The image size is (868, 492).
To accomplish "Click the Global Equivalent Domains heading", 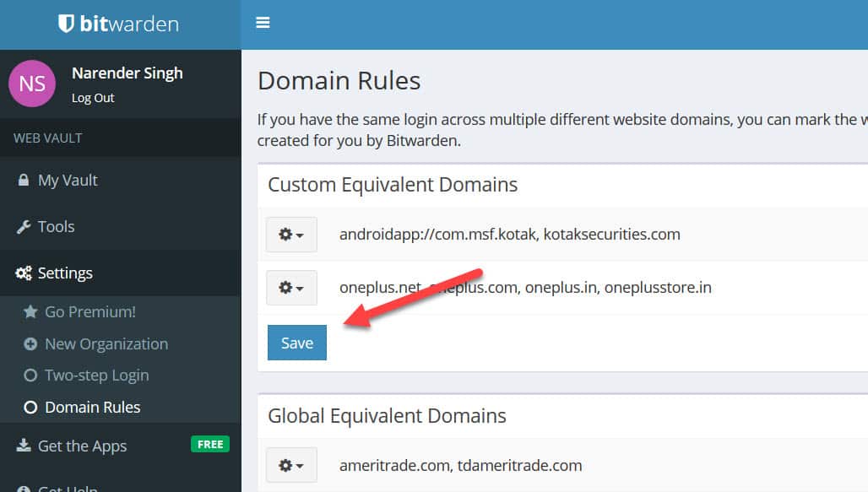I will coord(387,416).
